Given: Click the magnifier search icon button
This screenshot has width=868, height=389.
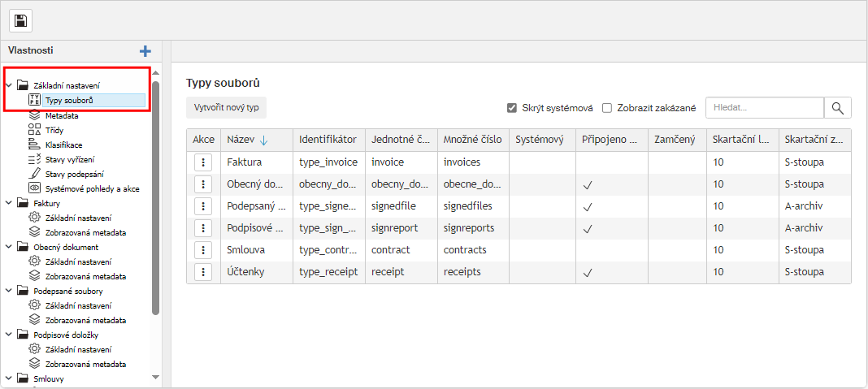Looking at the screenshot, I should point(838,108).
